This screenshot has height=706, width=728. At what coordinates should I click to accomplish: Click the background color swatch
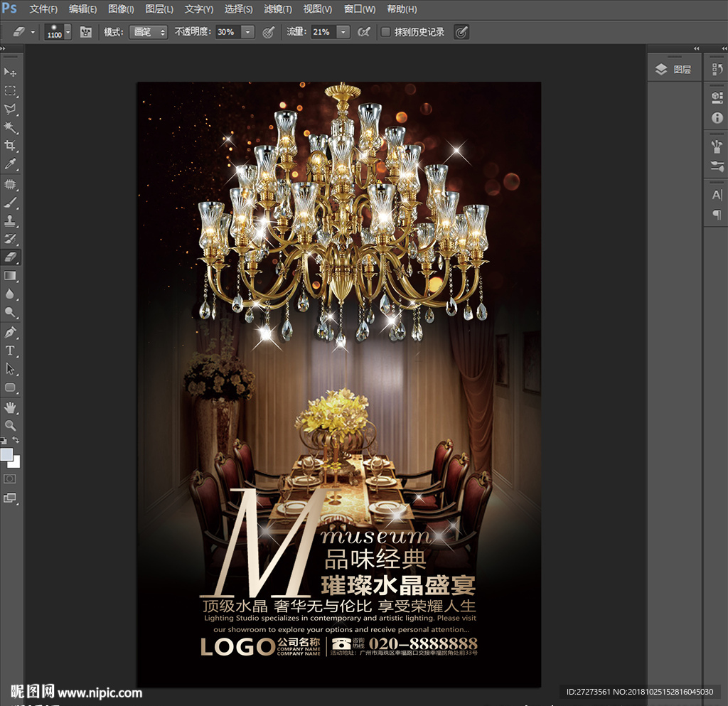coord(16,463)
